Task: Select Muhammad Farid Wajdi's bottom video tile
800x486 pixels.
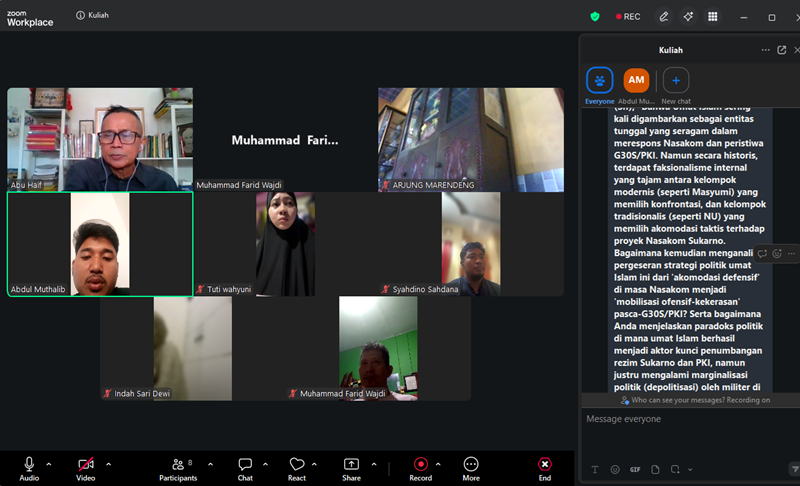Action: (378, 348)
